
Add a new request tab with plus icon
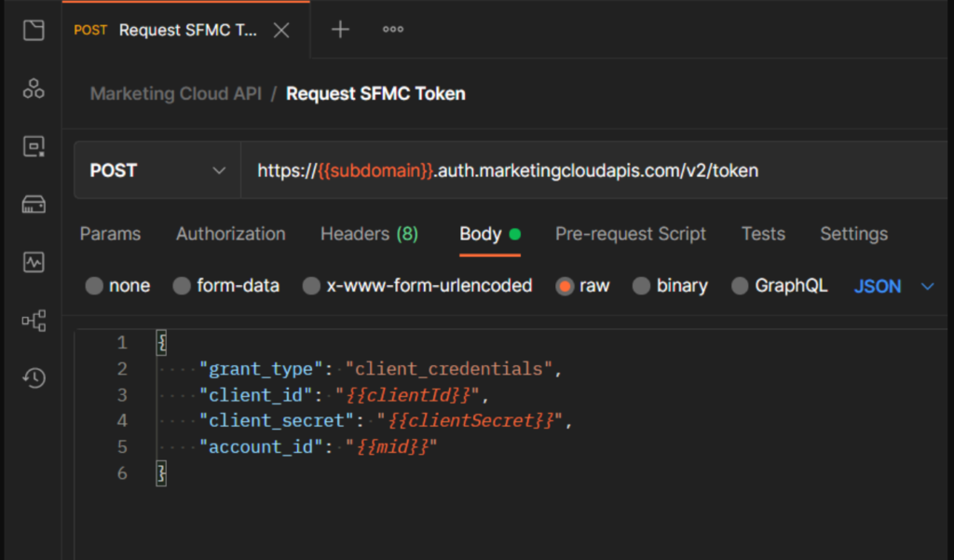click(x=340, y=30)
